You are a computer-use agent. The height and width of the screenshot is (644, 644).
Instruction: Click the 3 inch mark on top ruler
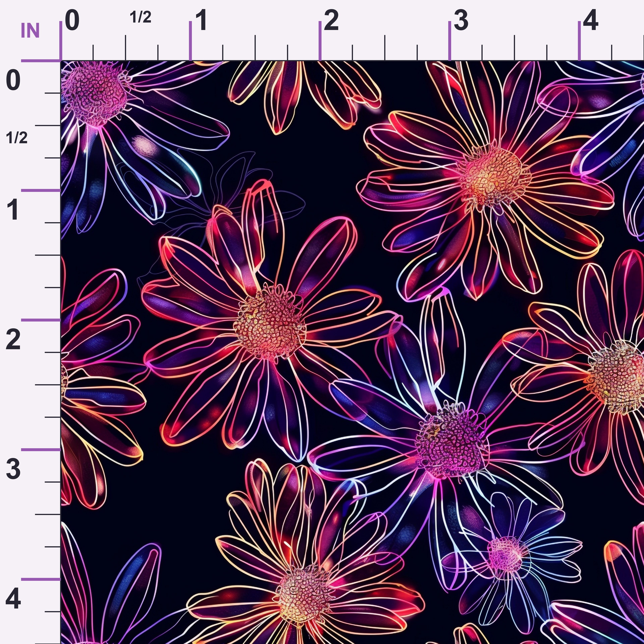coord(461,20)
